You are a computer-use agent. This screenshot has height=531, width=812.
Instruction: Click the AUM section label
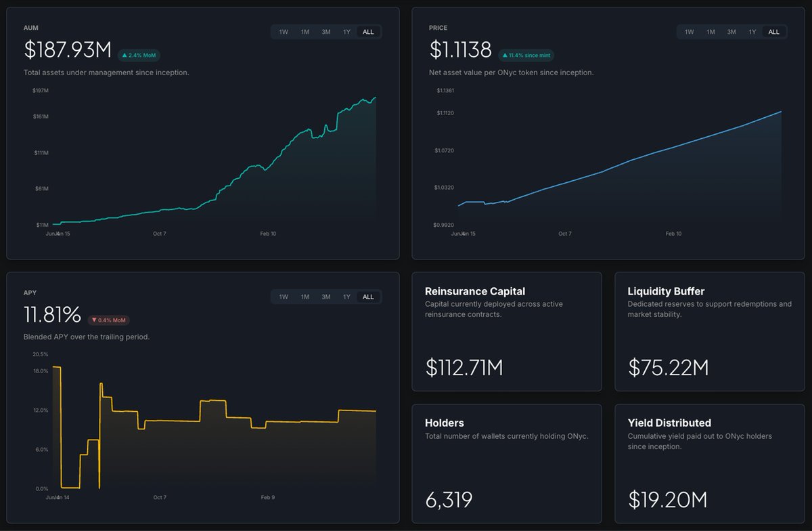tap(30, 28)
